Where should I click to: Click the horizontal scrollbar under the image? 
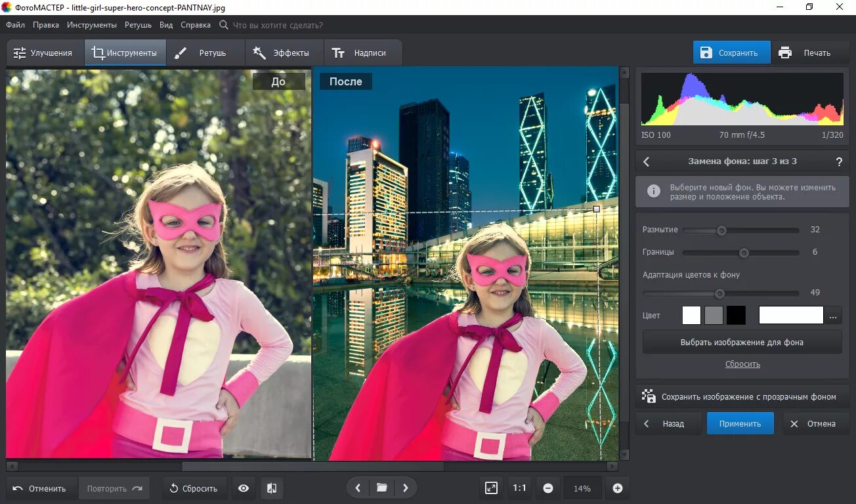312,467
